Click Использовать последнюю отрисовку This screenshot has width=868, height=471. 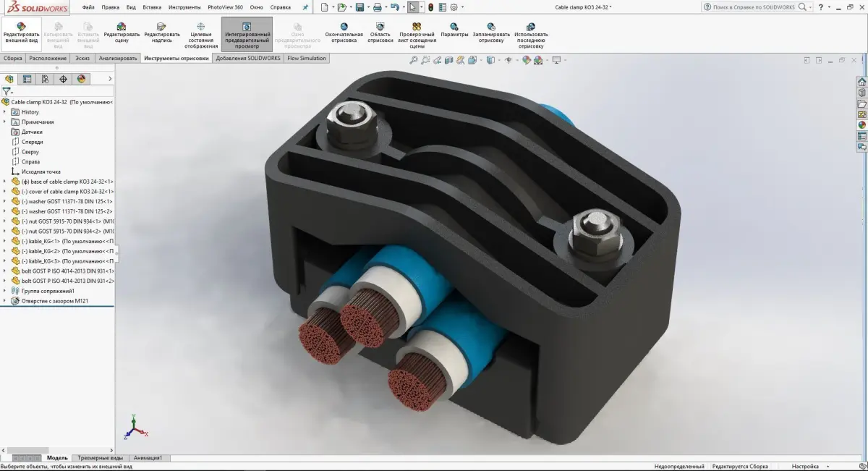tap(531, 35)
